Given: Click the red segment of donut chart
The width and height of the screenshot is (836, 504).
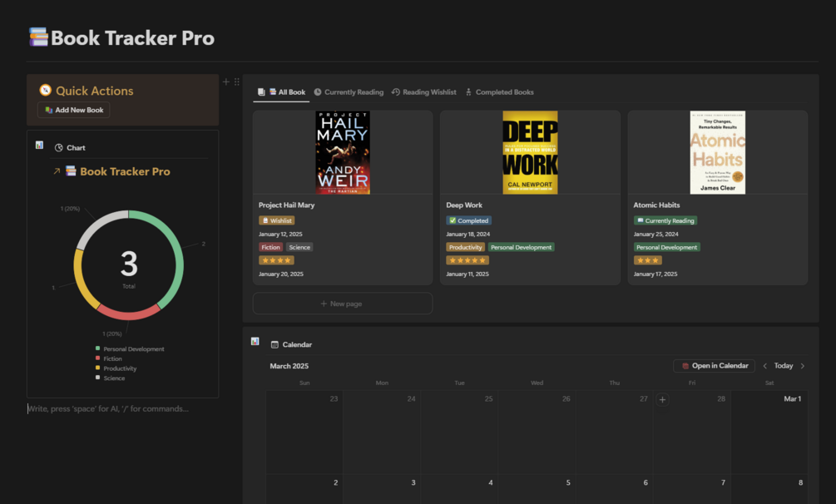Looking at the screenshot, I should click(129, 314).
